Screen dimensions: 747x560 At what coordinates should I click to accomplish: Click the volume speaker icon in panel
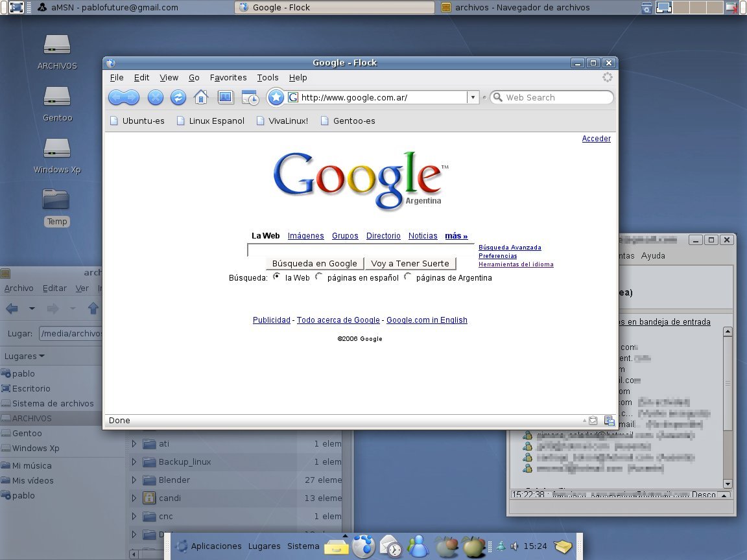[x=514, y=546]
